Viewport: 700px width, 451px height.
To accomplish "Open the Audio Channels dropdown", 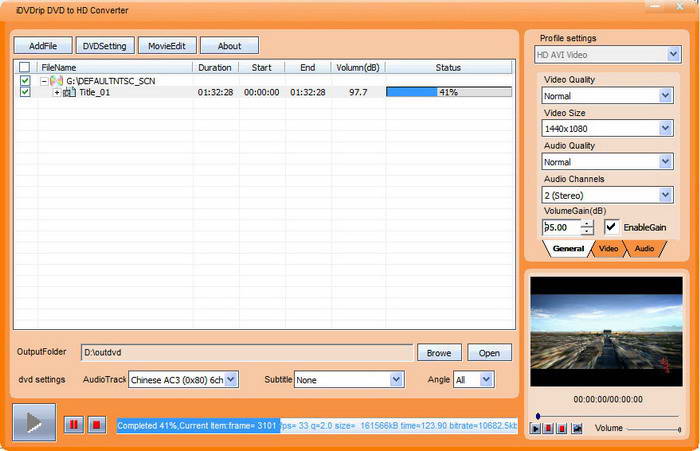I will 665,195.
